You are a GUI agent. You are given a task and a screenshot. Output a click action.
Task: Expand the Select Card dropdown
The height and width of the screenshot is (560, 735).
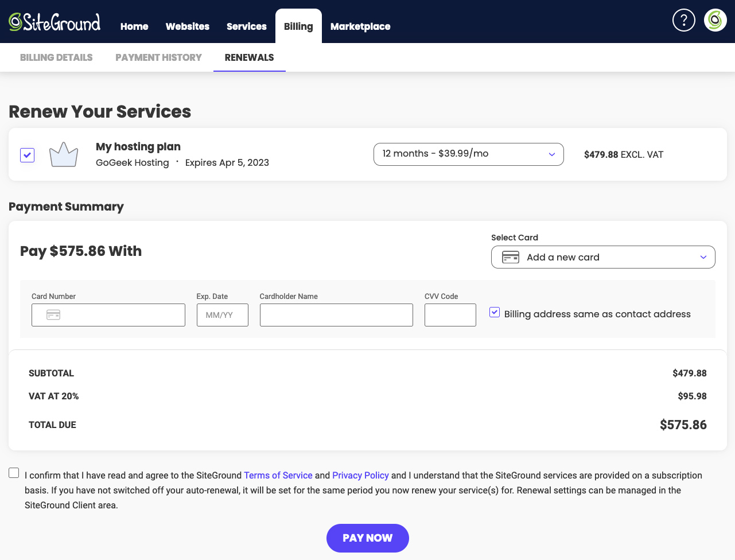603,257
